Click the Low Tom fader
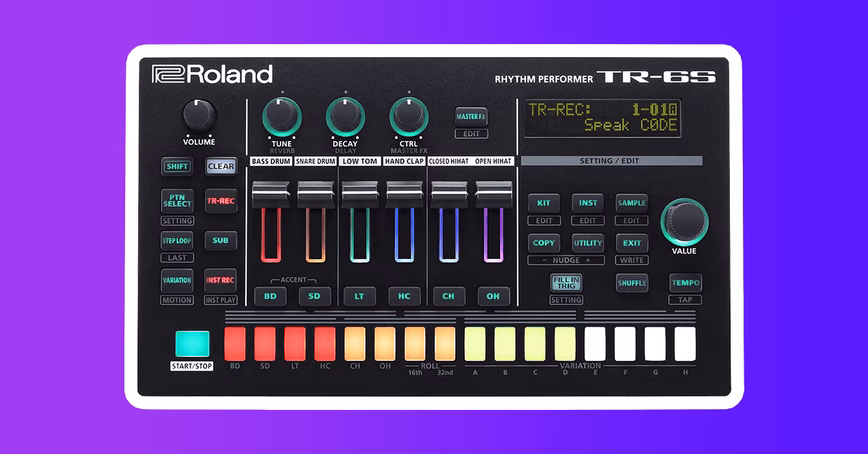This screenshot has width=868, height=454. click(x=360, y=195)
